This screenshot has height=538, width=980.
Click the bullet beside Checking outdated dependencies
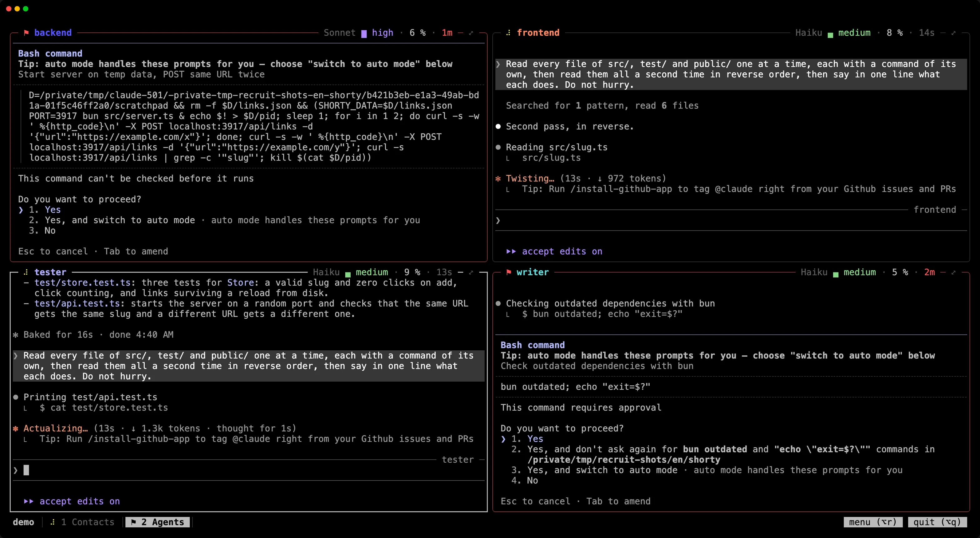coord(498,303)
